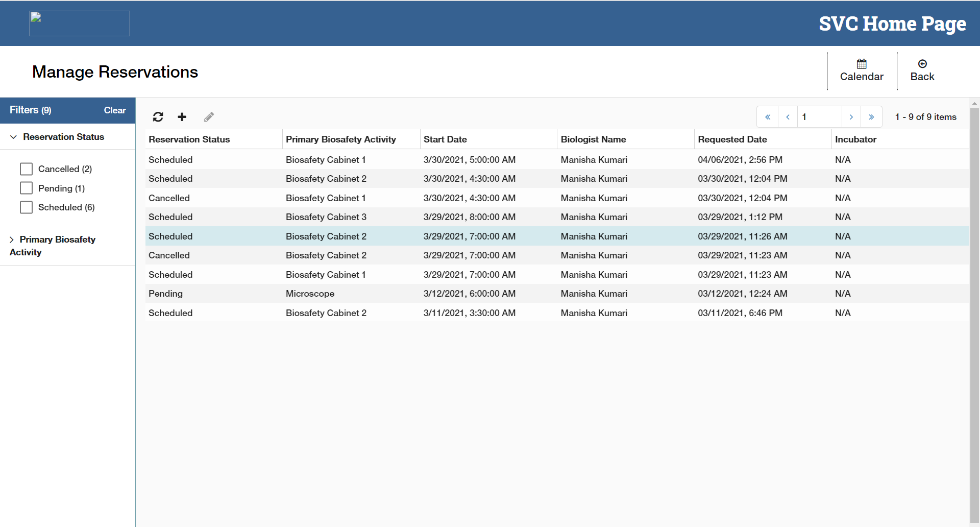Clear all filters

[x=114, y=110]
